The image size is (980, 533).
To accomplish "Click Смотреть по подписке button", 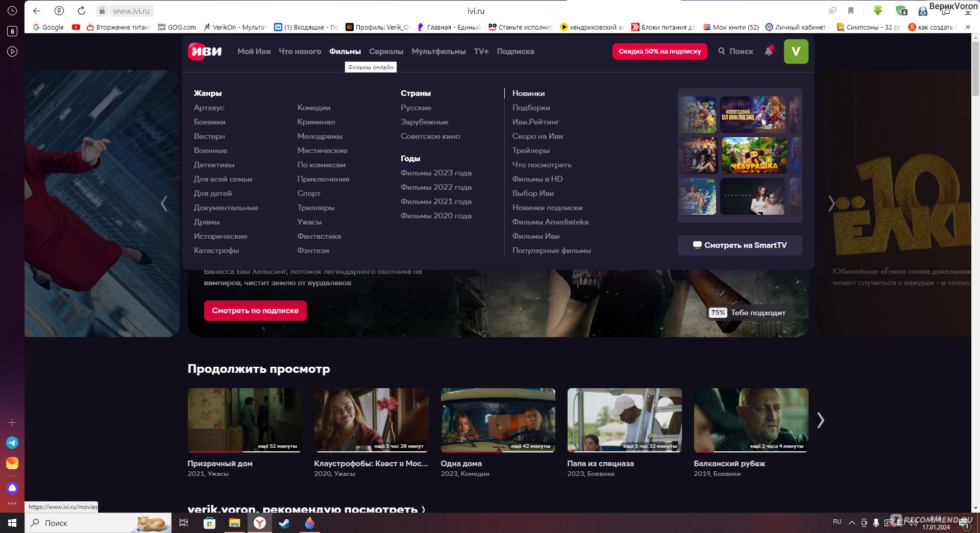I will click(x=255, y=311).
